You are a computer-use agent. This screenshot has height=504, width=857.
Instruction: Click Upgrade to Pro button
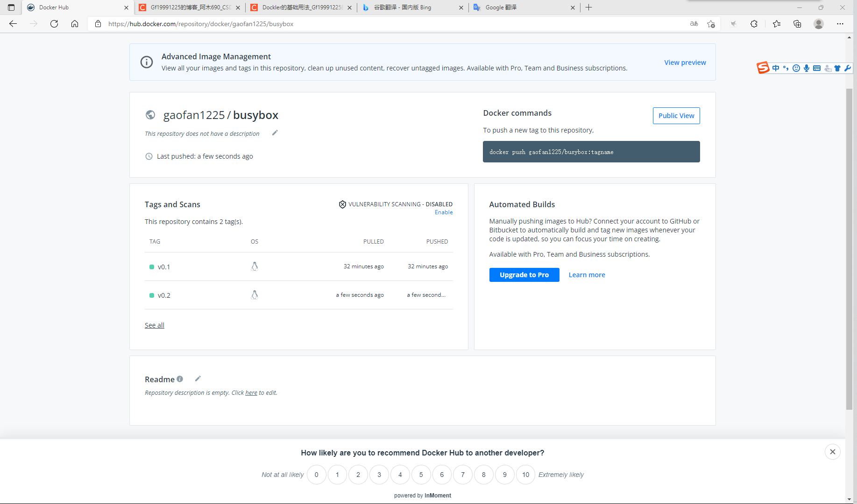point(524,275)
